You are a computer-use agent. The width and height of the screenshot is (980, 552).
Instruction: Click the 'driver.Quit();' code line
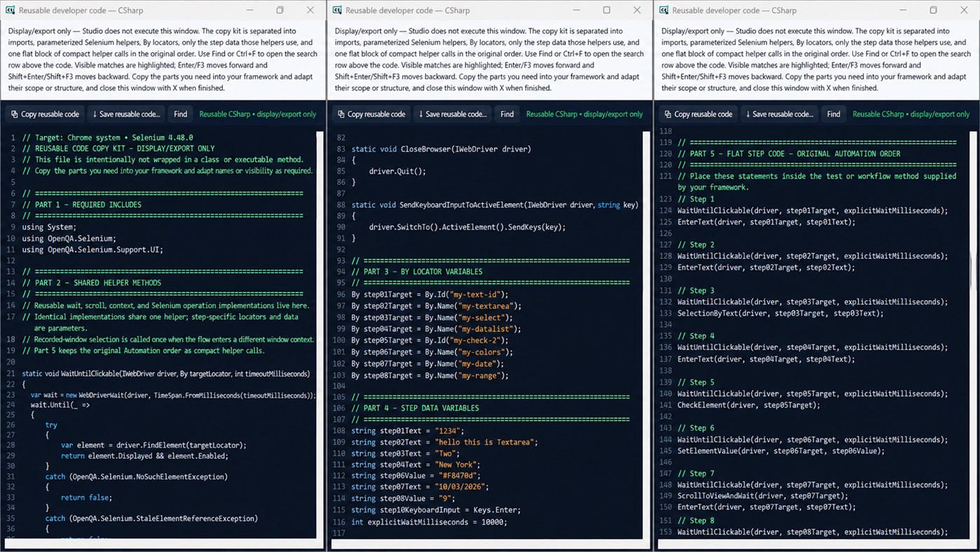pos(397,171)
